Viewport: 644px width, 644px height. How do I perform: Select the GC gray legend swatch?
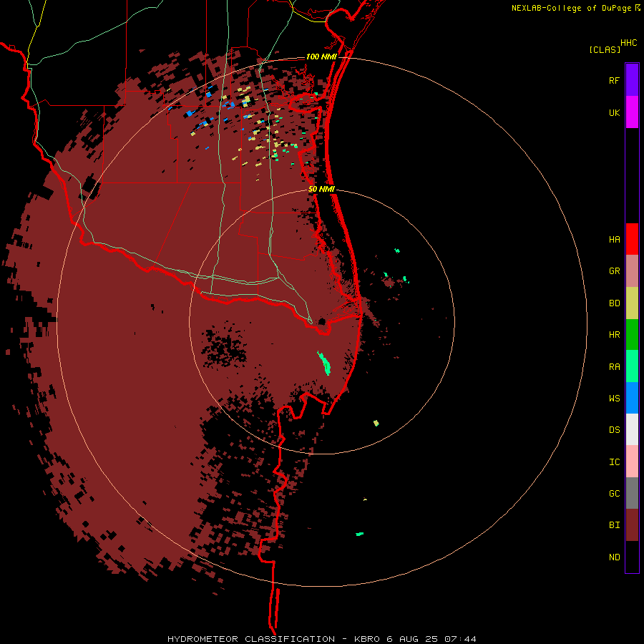(x=632, y=493)
